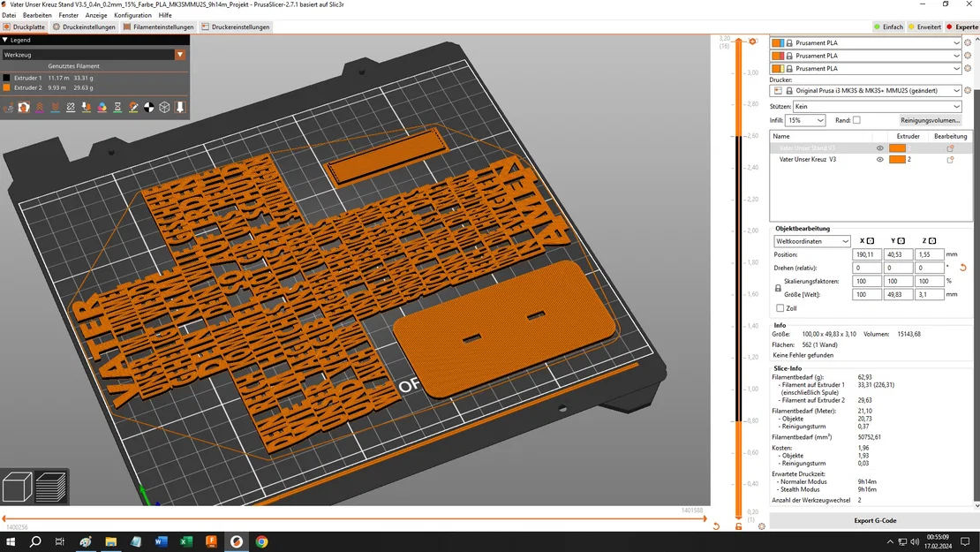Open editing icon for Vater Unser Stand V3
Image resolution: width=980 pixels, height=552 pixels.
point(951,148)
